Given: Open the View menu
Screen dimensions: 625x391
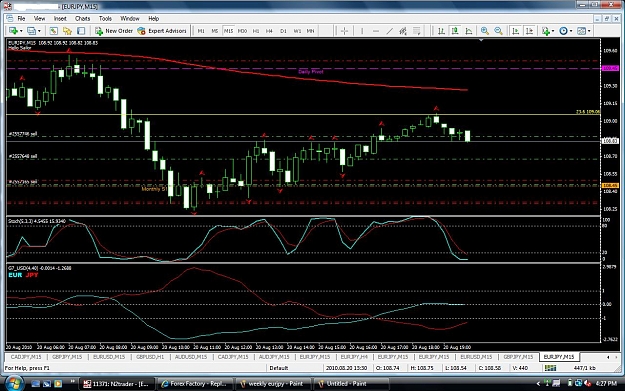Looking at the screenshot, I should [39, 18].
